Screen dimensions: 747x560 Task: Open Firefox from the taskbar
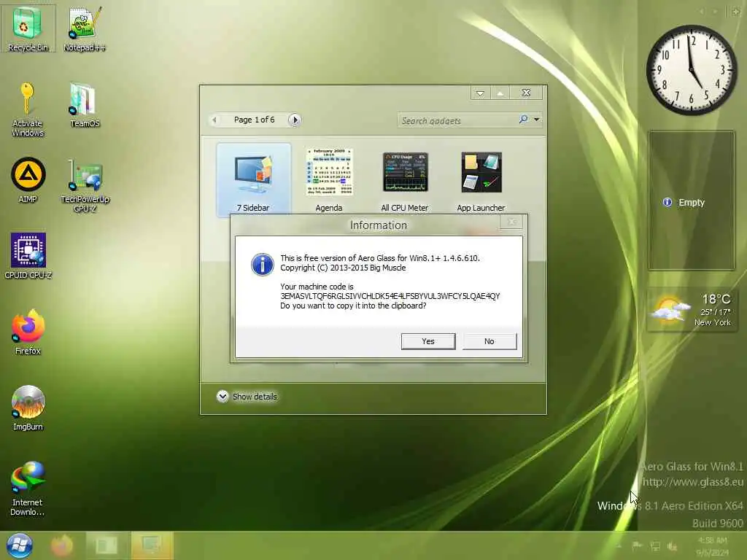click(62, 545)
